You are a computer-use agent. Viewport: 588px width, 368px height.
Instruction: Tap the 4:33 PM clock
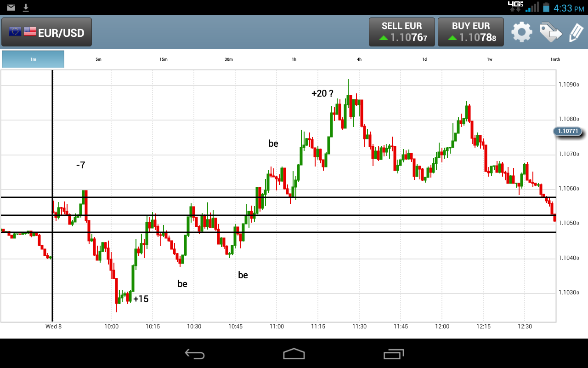click(x=569, y=8)
